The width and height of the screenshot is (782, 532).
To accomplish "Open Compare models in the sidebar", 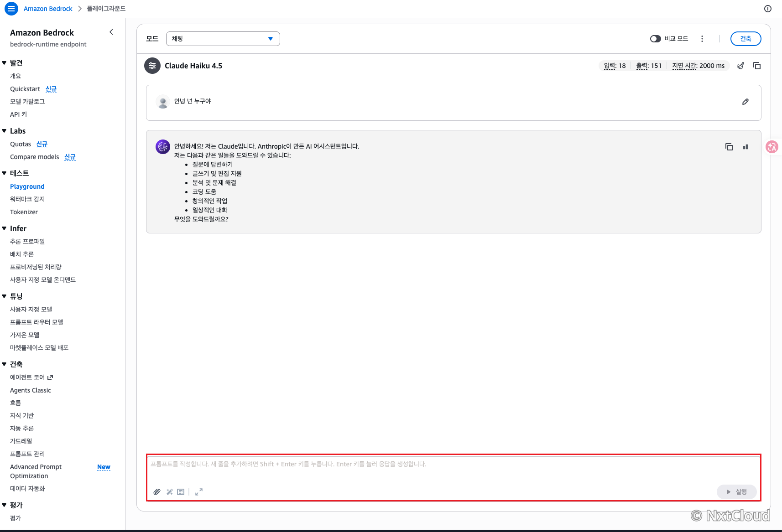I will (x=35, y=157).
